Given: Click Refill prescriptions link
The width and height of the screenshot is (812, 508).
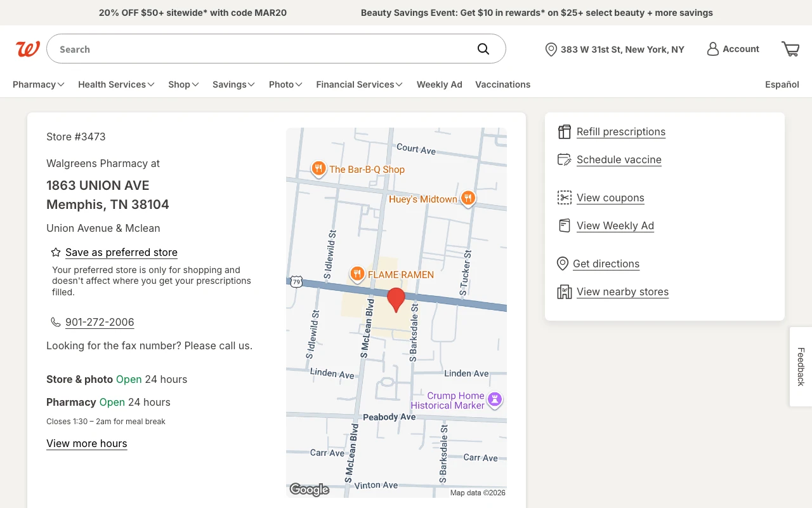Looking at the screenshot, I should (620, 131).
